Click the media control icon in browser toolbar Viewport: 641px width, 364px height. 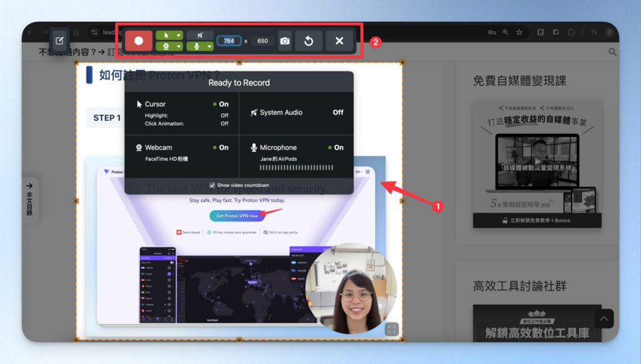point(594,32)
